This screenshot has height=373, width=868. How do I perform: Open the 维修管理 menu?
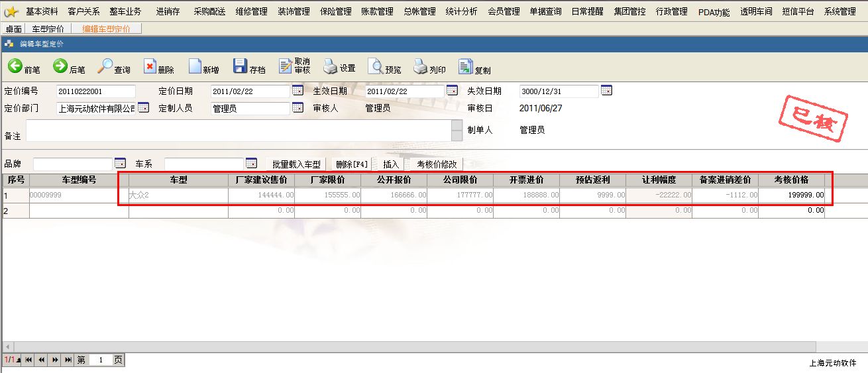click(251, 11)
